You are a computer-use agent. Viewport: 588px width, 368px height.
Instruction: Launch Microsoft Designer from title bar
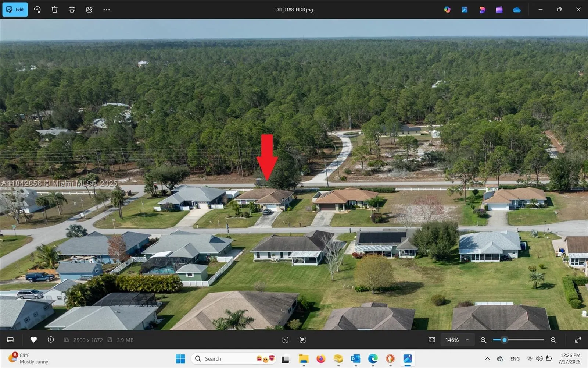[x=482, y=10]
